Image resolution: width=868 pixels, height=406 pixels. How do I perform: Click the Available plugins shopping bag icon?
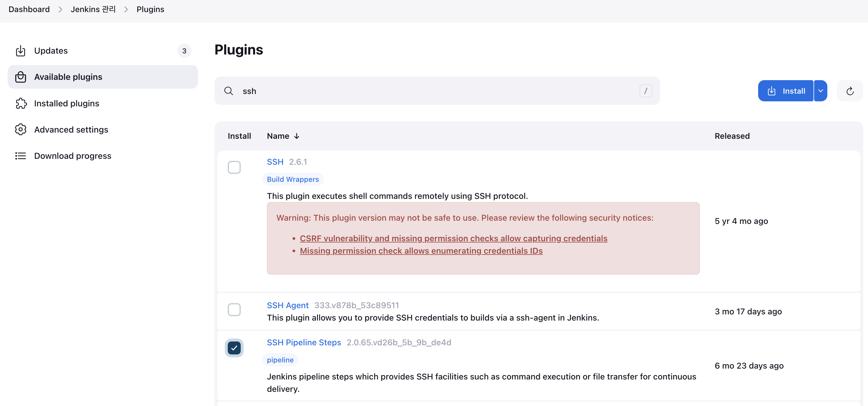(x=21, y=77)
